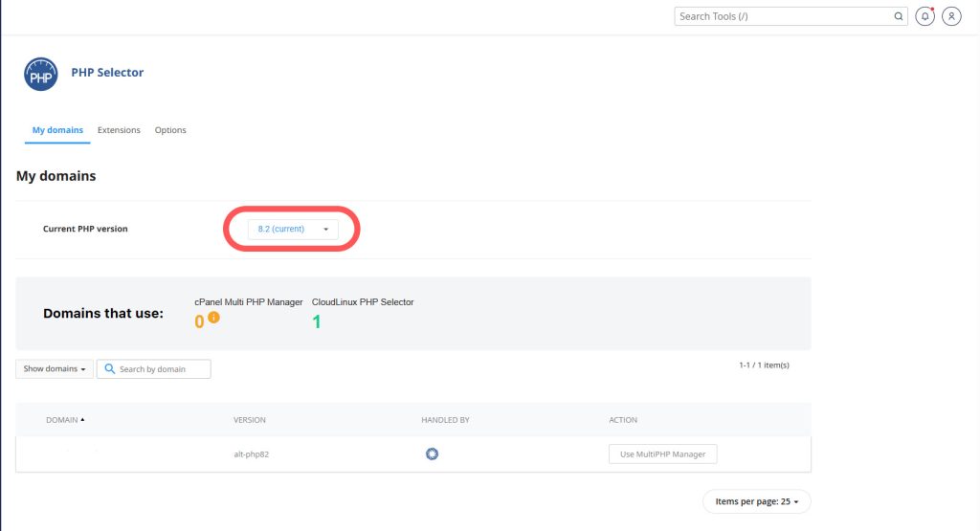
Task: Click the CloudLinux handler icon in domain row
Action: click(432, 454)
